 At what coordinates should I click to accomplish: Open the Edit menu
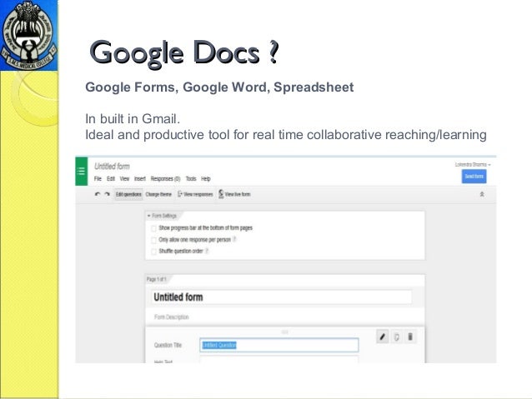(111, 178)
